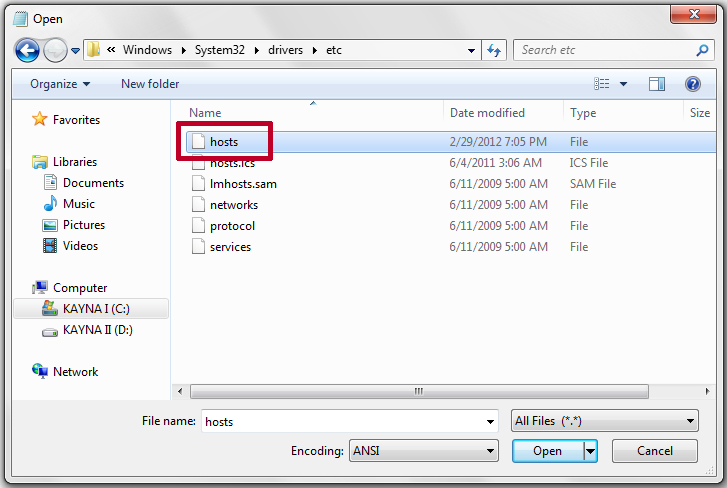Screen dimensions: 727x488
Task: Open KAYNA II (D:) drive
Action: pos(97,330)
